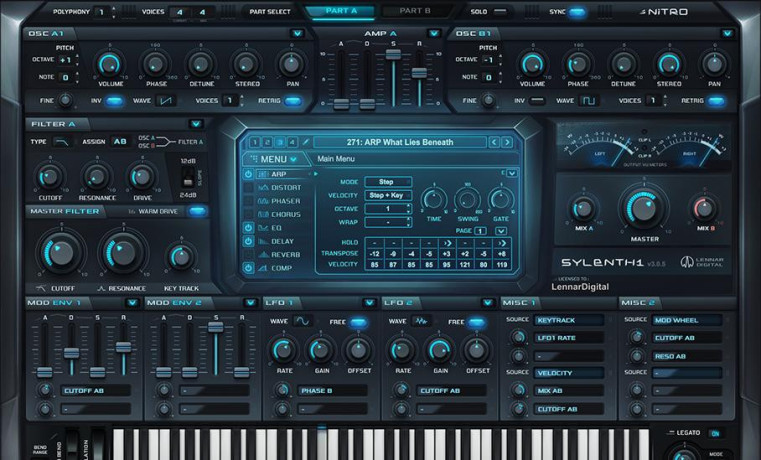Screen dimensions: 761x460
Task: Select preset slot 3 in the display
Action: click(280, 142)
